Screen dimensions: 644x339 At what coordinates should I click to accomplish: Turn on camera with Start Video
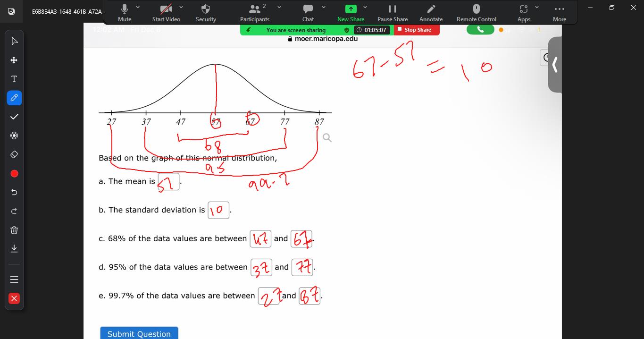[166, 12]
